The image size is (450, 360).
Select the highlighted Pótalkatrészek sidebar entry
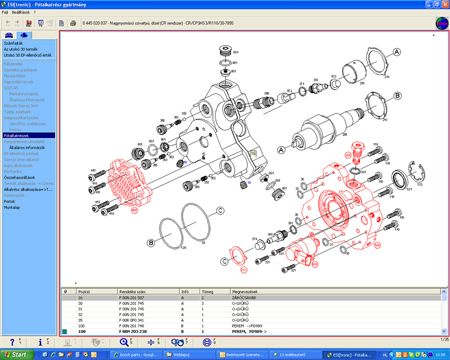click(29, 136)
